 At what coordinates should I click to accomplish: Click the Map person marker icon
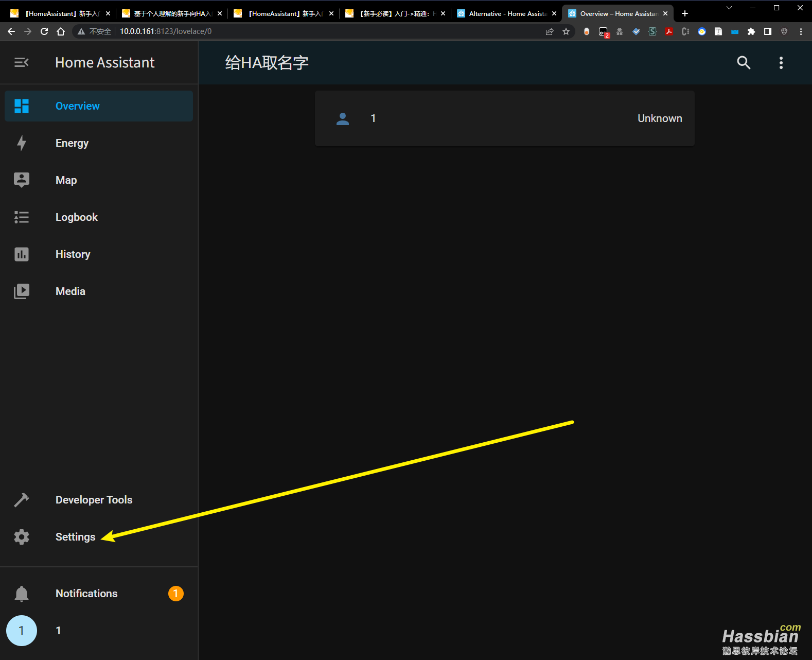tap(22, 180)
